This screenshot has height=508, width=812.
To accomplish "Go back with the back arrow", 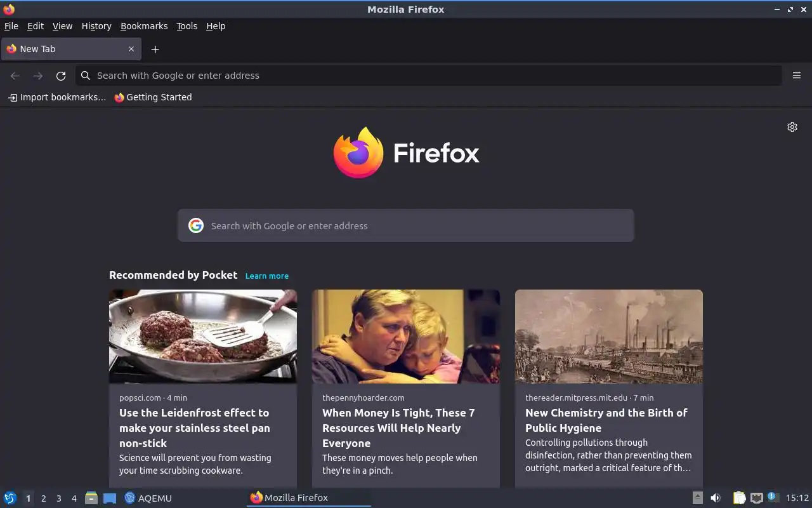I will tap(15, 76).
